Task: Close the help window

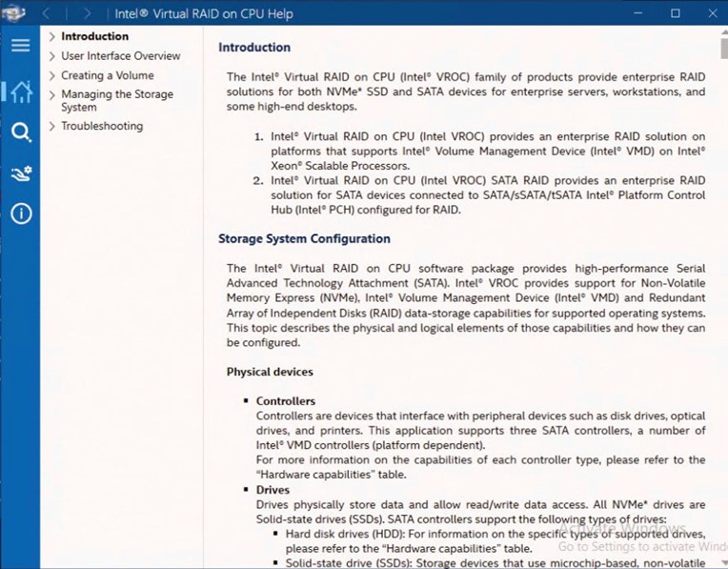Action: [x=713, y=13]
